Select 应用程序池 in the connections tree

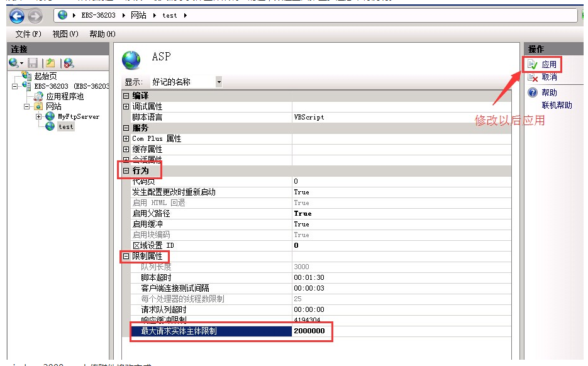[x=64, y=96]
